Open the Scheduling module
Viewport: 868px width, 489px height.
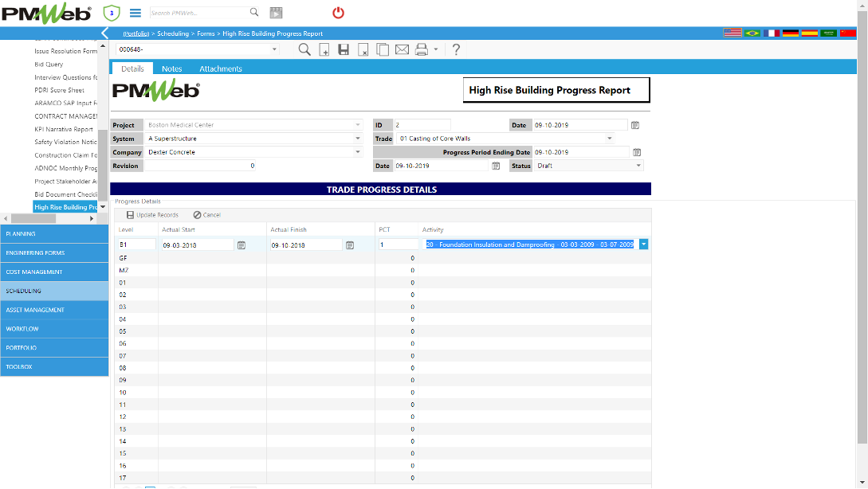tap(54, 291)
